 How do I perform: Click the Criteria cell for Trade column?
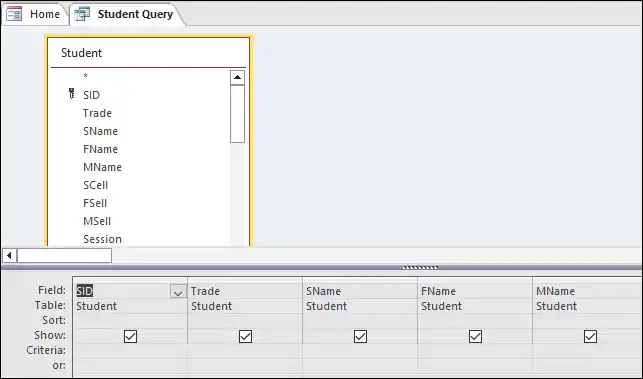[x=245, y=351]
